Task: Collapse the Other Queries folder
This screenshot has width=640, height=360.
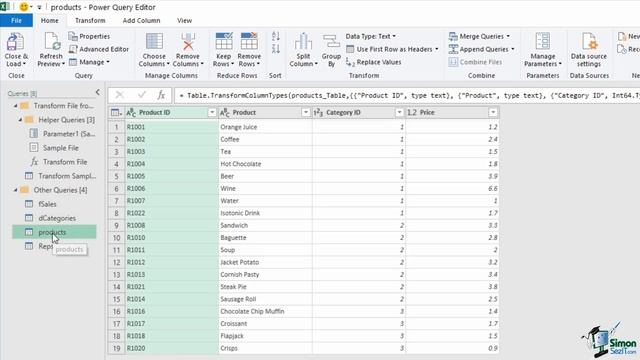Action: point(16,190)
